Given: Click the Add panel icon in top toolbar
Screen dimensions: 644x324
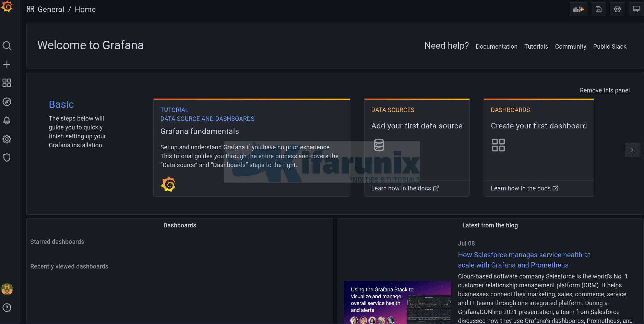Looking at the screenshot, I should (579, 9).
